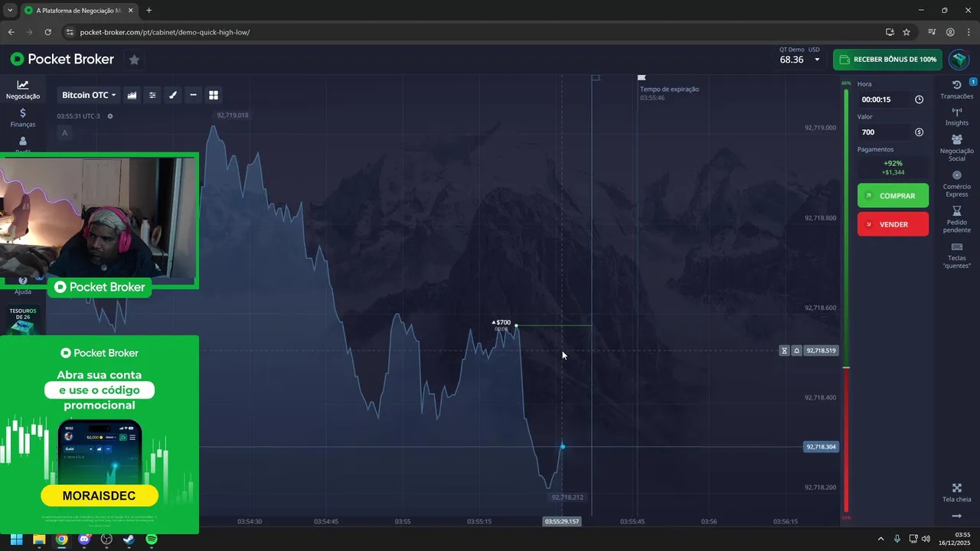The image size is (980, 551).
Task: Click the $700 trade marker on chart
Action: tap(503, 323)
